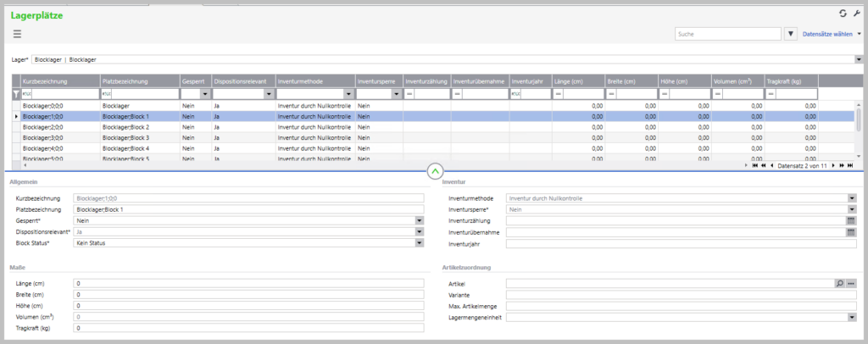868x344 pixels.
Task: Expand Lagermengeneinheit dropdown
Action: [x=852, y=318]
